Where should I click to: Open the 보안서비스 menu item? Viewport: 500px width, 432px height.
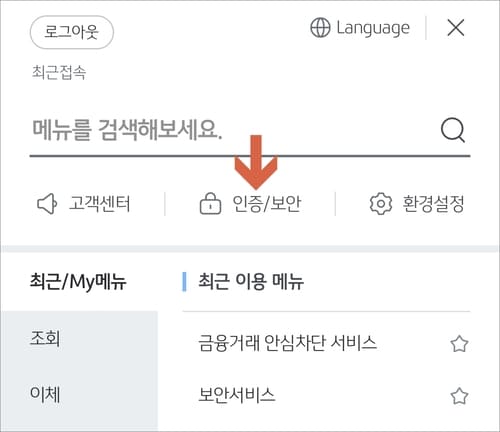237,395
